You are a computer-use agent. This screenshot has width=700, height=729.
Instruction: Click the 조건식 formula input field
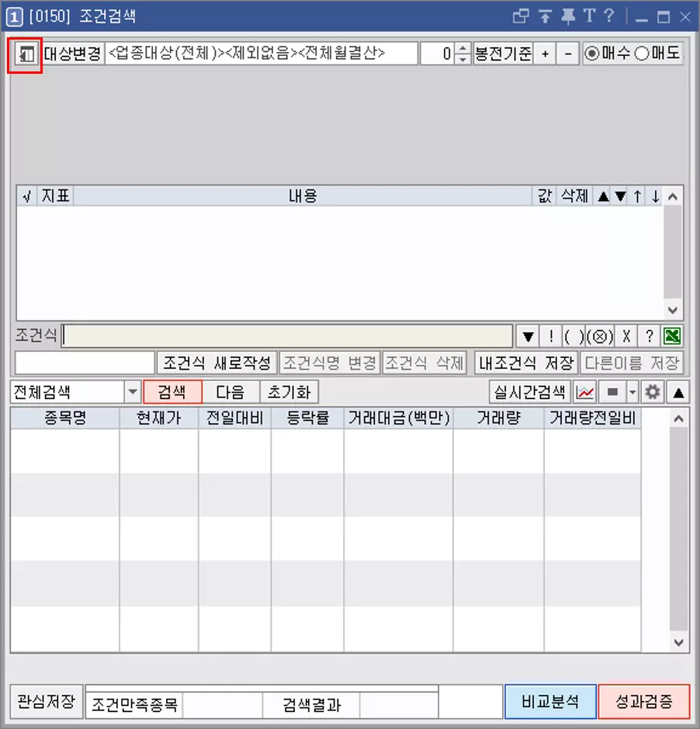click(x=288, y=335)
